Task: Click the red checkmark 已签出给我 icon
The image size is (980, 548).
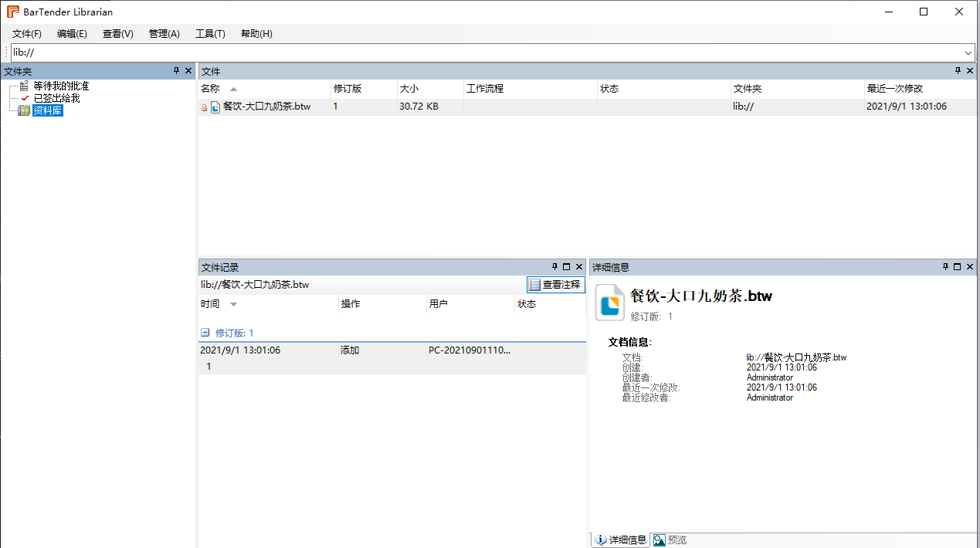Action: (x=25, y=98)
